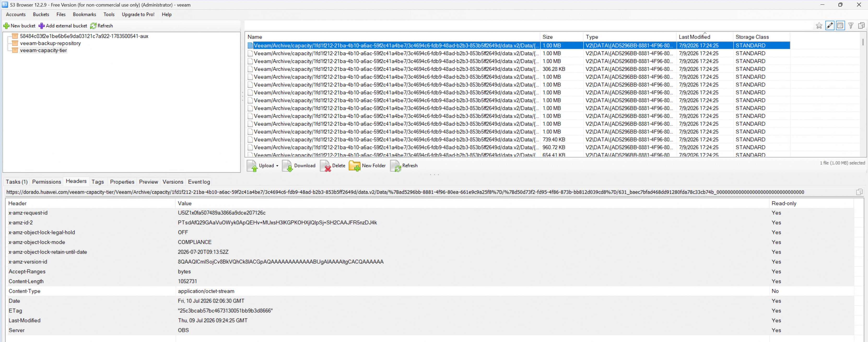Image resolution: width=868 pixels, height=342 pixels.
Task: Sort files by Type column header
Action: click(x=629, y=37)
